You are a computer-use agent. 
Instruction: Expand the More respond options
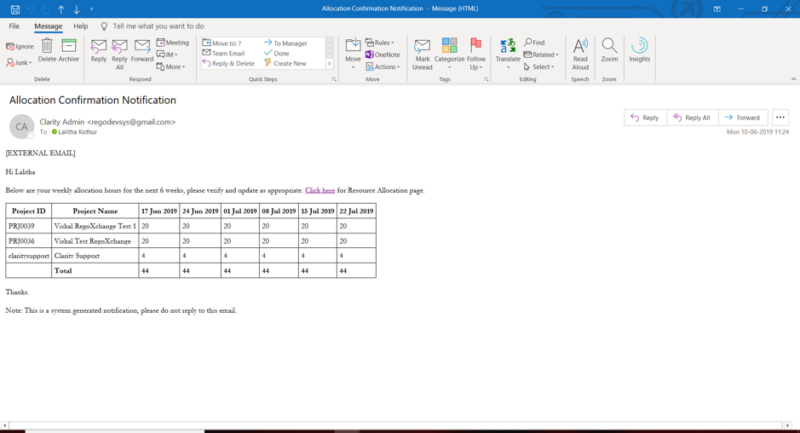pyautogui.click(x=171, y=67)
